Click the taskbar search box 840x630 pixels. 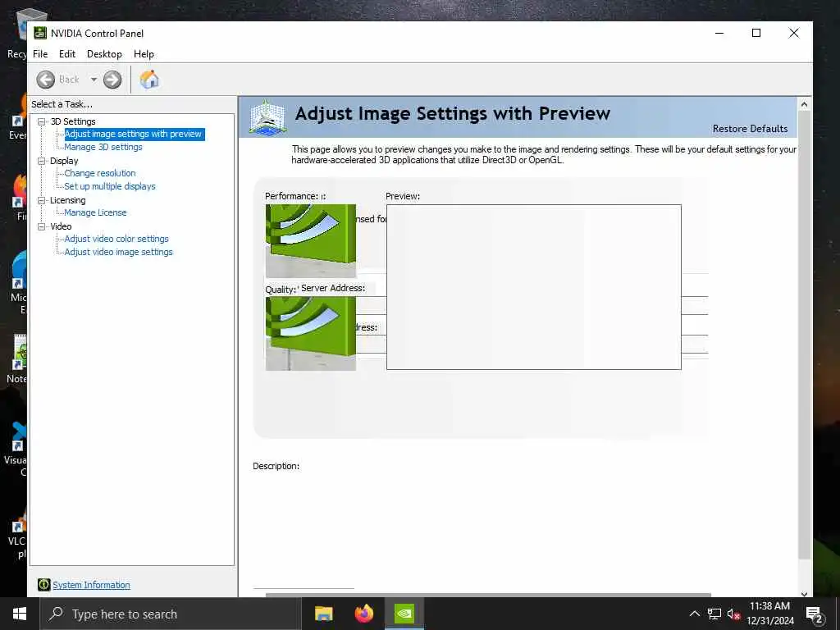tap(171, 614)
